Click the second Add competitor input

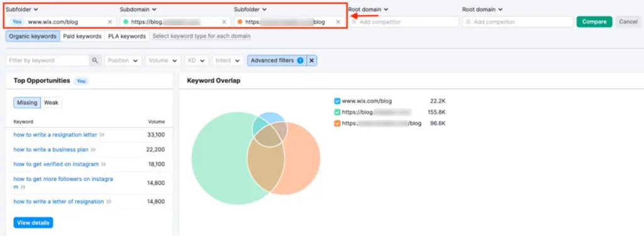(518, 22)
